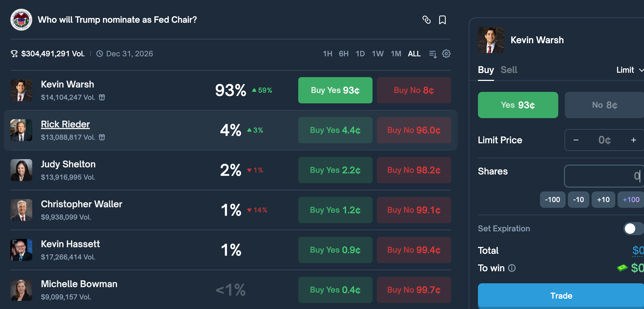This screenshot has height=309, width=644.
Task: Open the Rick Rieder link
Action: pyautogui.click(x=65, y=124)
